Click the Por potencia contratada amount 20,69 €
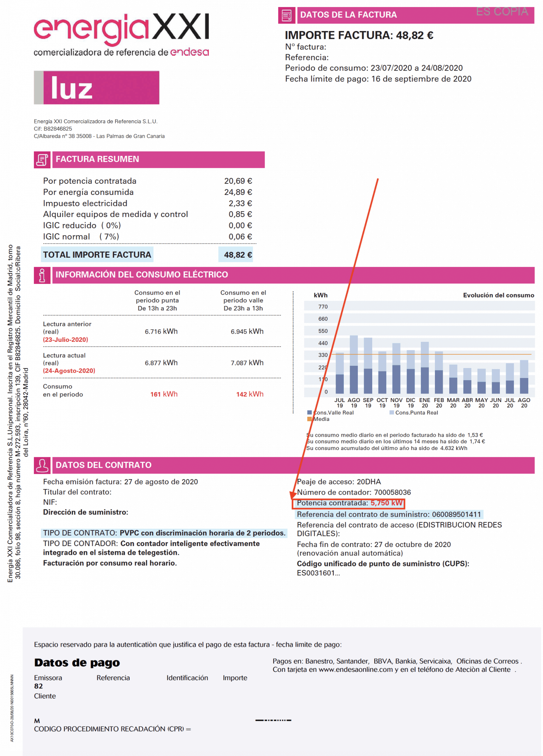543x756 pixels. point(238,181)
